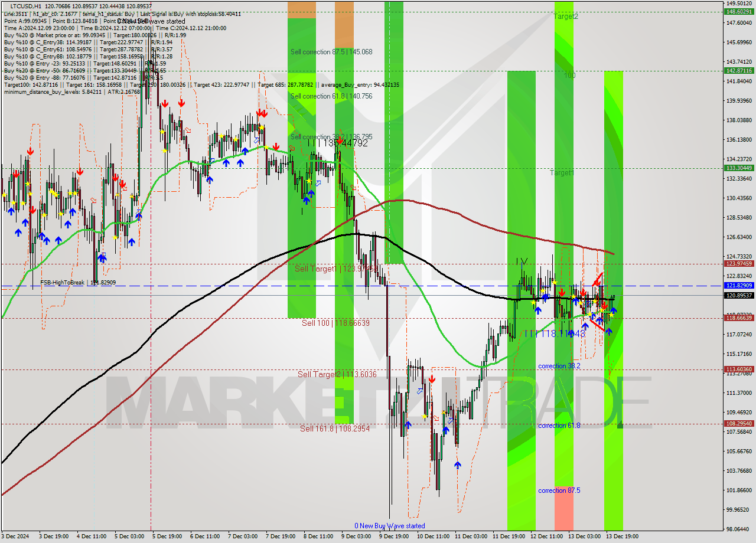Select the '0 New Buy Wave started' label

tap(390, 526)
